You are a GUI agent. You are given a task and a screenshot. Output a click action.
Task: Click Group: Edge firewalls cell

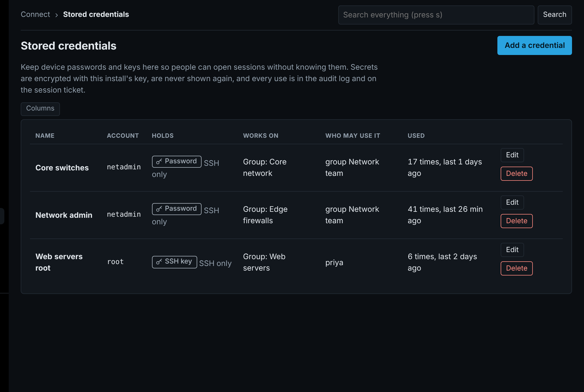pos(265,215)
